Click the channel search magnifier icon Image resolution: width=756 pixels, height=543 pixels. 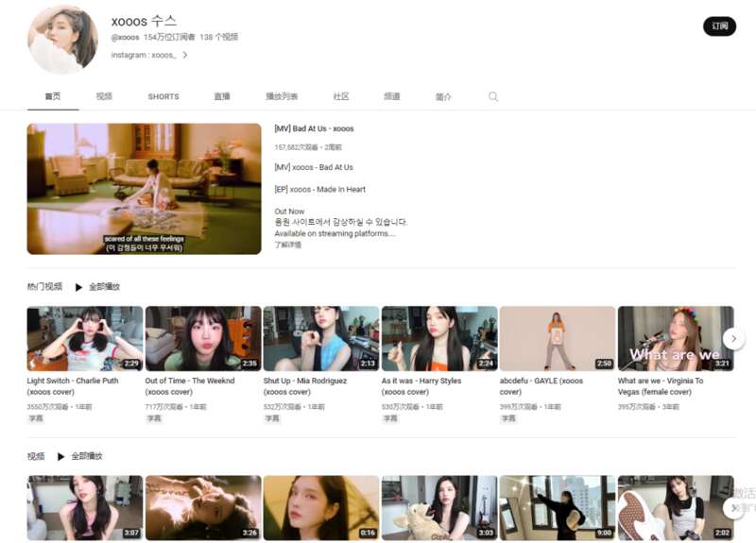click(493, 97)
